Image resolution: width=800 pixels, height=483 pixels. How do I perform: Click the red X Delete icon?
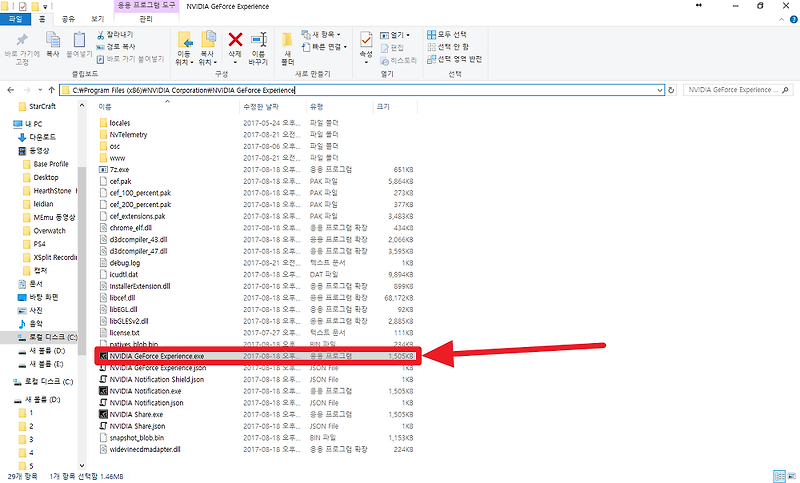pyautogui.click(x=235, y=39)
